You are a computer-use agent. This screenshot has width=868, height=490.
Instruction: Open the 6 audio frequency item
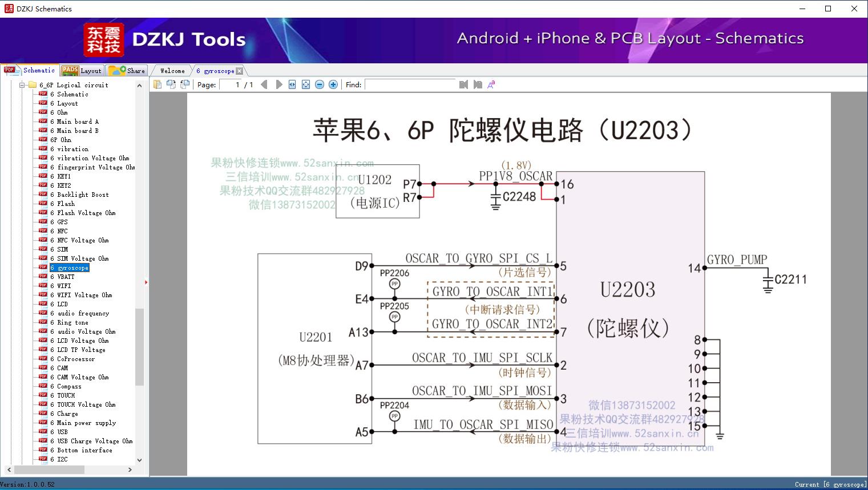click(79, 313)
